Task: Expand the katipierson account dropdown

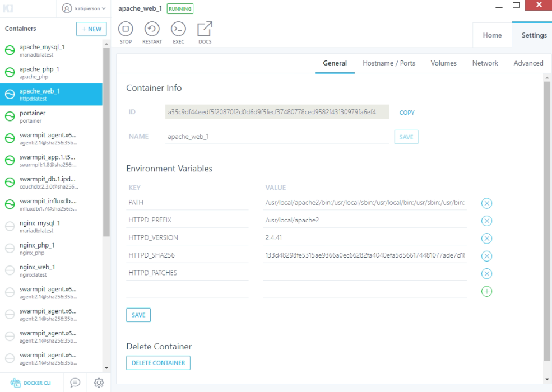Action: coord(84,8)
